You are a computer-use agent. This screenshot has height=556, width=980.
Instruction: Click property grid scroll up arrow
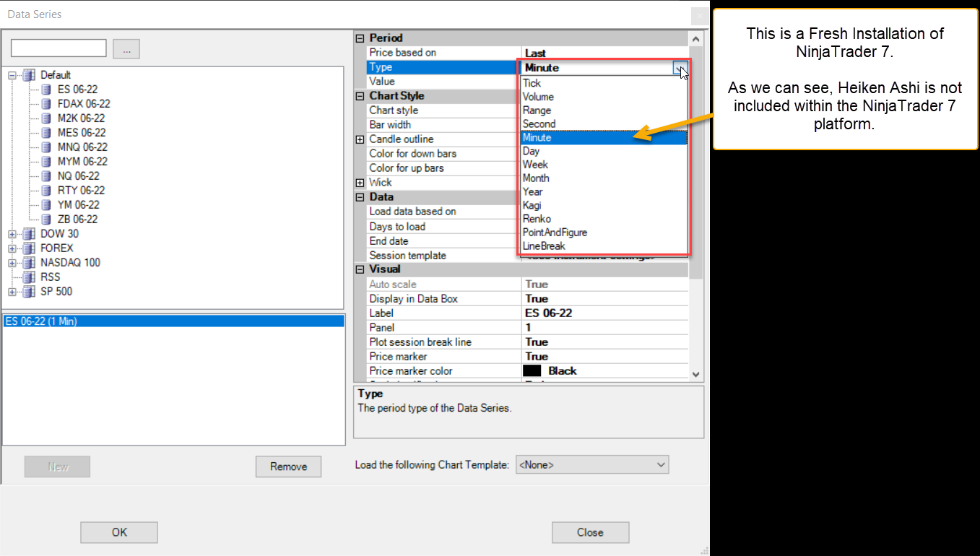[696, 39]
